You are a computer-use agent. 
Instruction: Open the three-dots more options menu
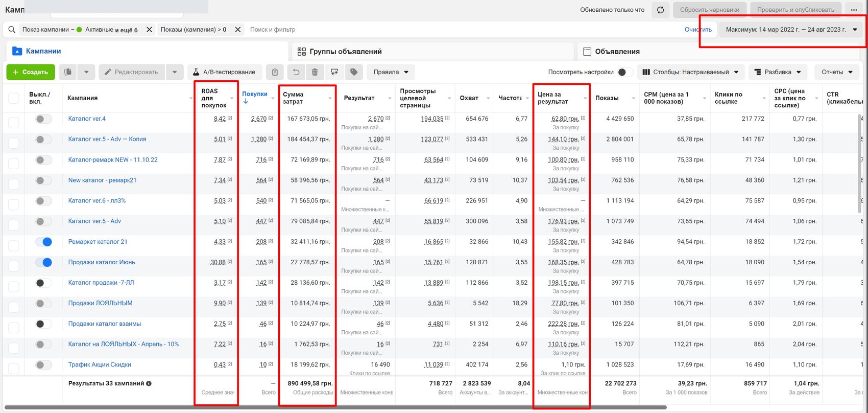[854, 10]
